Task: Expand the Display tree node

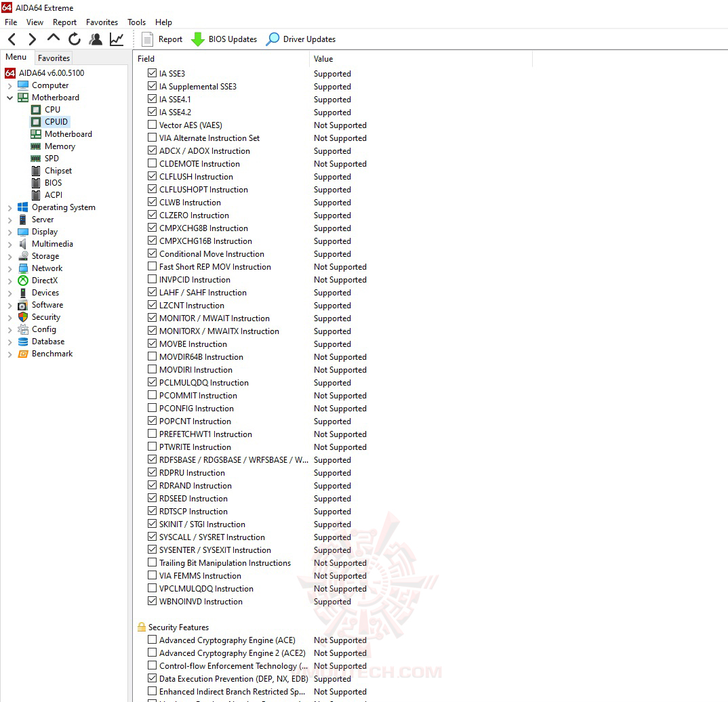Action: [9, 232]
